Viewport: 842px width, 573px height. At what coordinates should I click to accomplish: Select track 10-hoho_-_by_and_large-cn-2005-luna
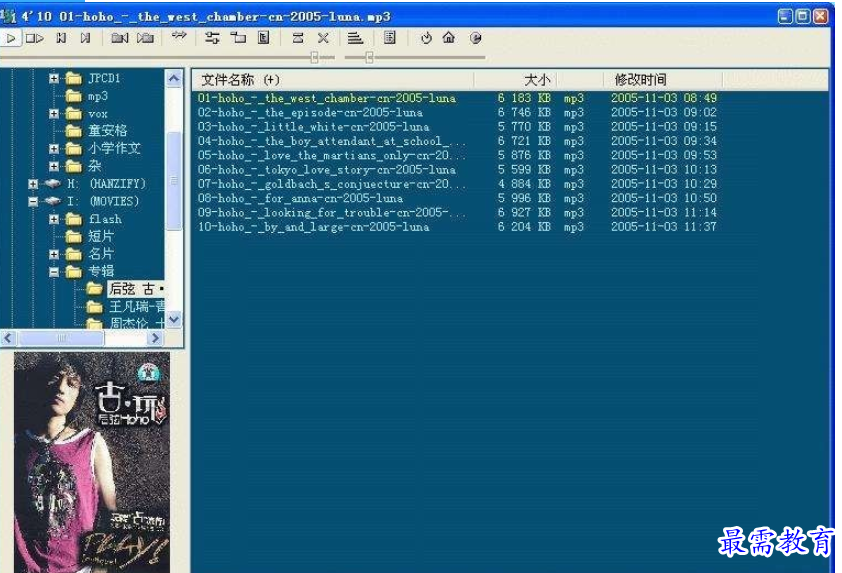click(x=314, y=227)
